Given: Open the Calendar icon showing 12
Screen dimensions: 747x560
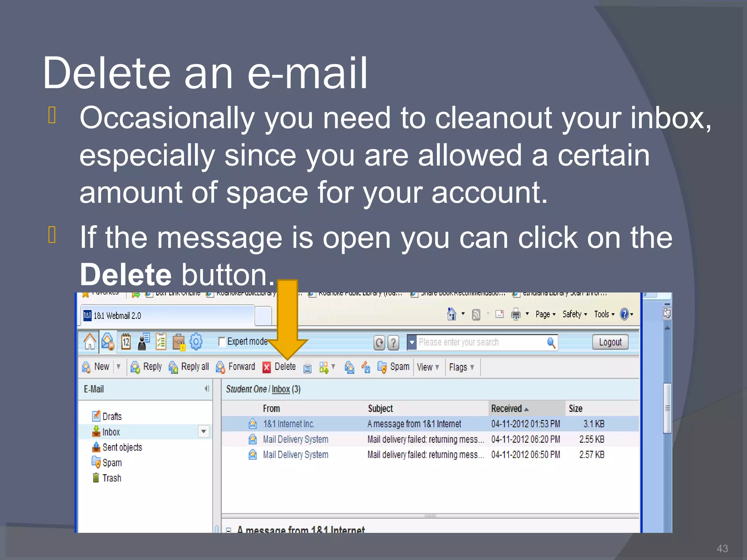Looking at the screenshot, I should point(126,342).
